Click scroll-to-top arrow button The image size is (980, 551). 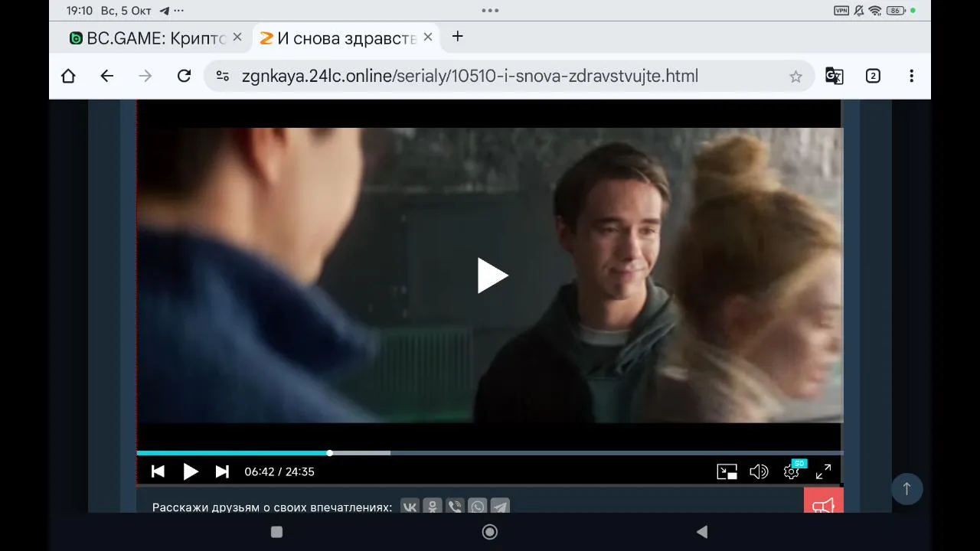point(907,489)
